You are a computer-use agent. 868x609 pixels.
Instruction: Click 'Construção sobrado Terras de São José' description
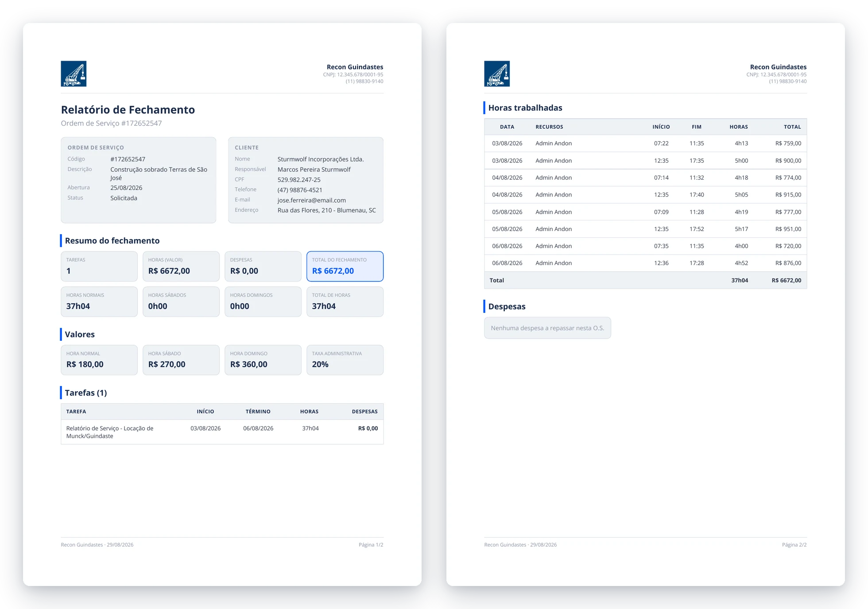(159, 173)
